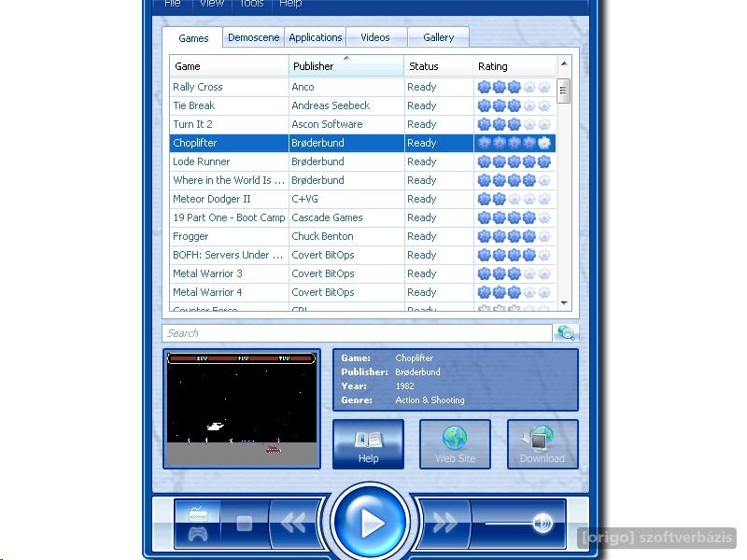This screenshot has height=560, width=747.
Task: Open the View menu
Action: tap(212, 4)
